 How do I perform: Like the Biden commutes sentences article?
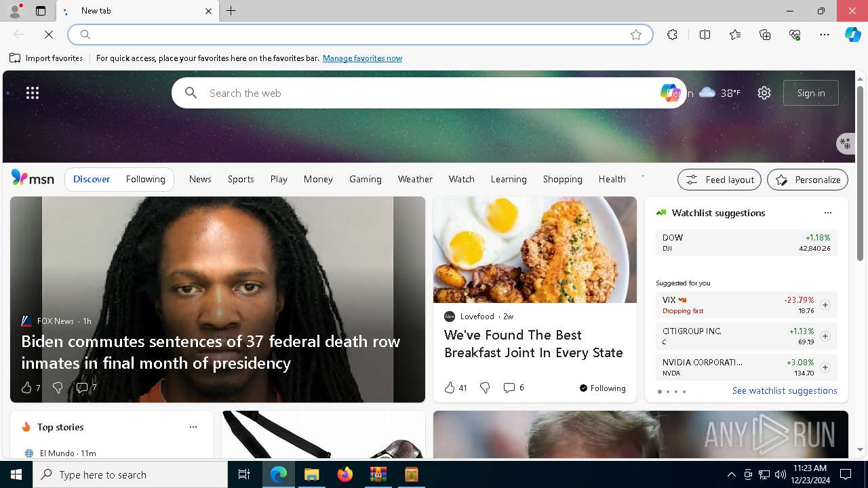26,388
